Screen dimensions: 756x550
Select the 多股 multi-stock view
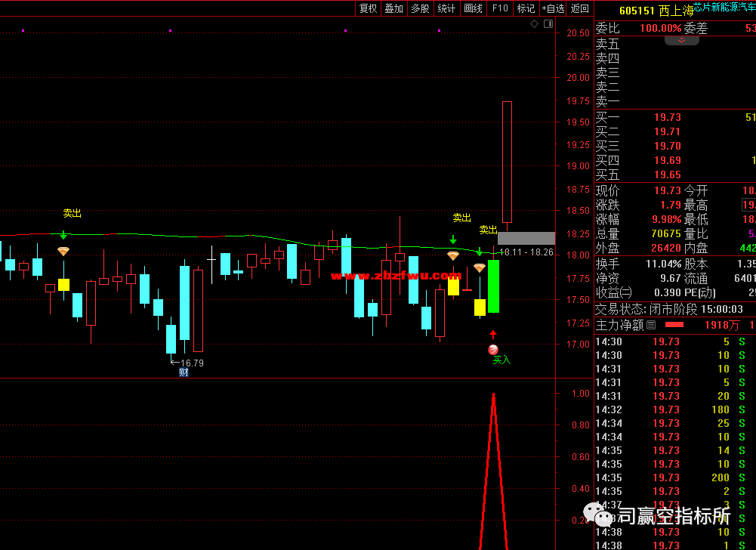(x=420, y=8)
